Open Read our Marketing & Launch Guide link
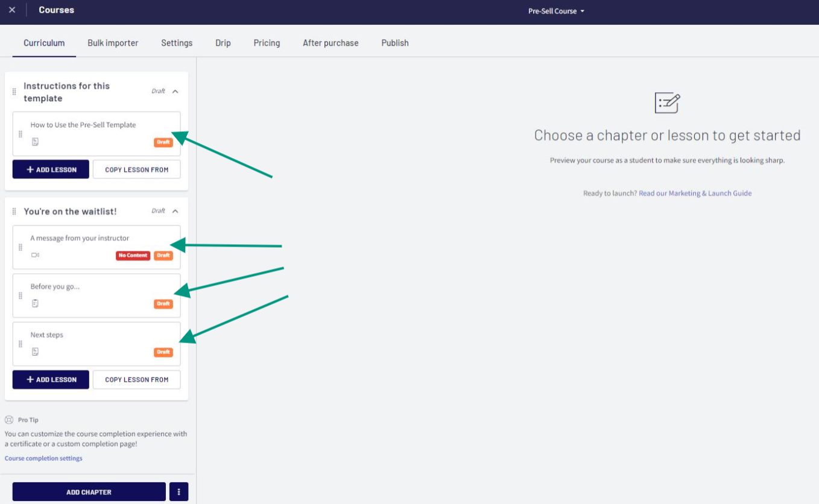Screen dimensions: 819x504 (x=695, y=194)
